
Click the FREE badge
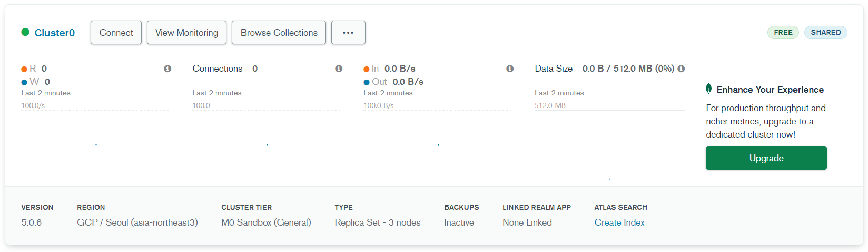pos(783,32)
